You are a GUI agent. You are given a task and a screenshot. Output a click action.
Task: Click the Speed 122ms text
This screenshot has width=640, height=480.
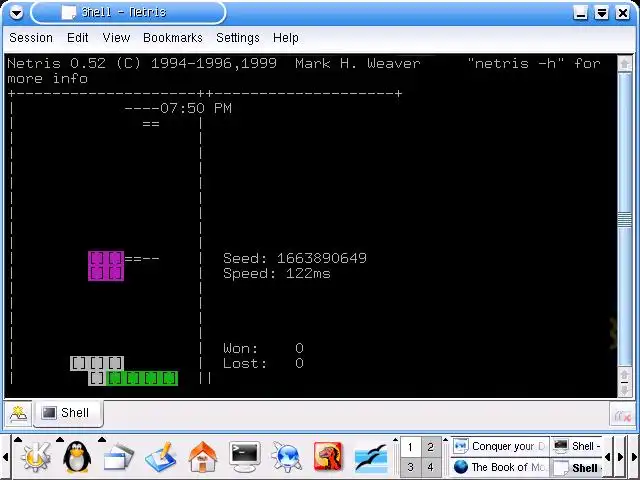pyautogui.click(x=277, y=273)
